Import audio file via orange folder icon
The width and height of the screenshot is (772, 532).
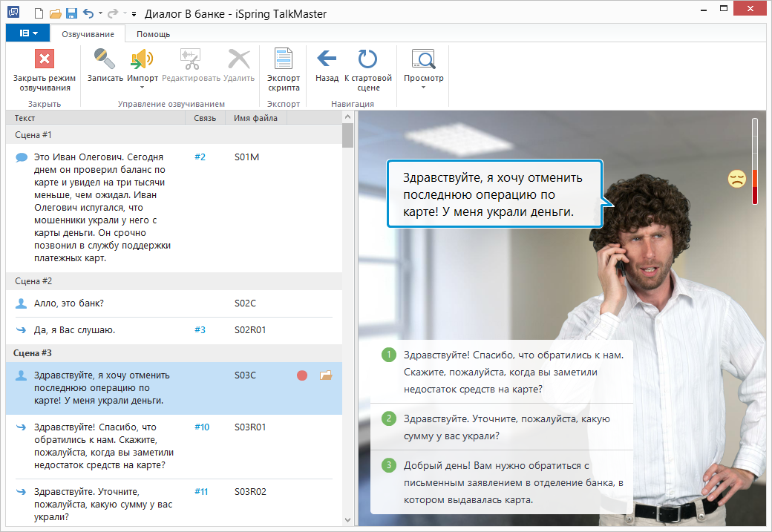point(326,375)
